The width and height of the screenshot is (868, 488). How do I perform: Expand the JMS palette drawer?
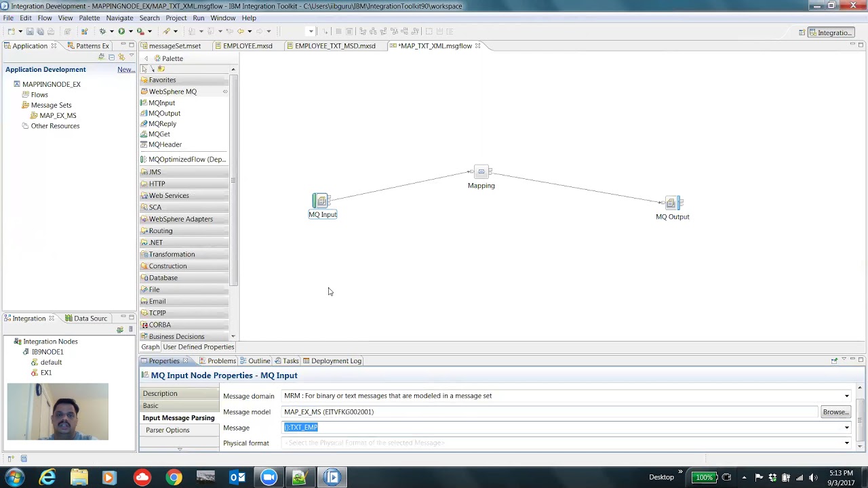(x=184, y=172)
